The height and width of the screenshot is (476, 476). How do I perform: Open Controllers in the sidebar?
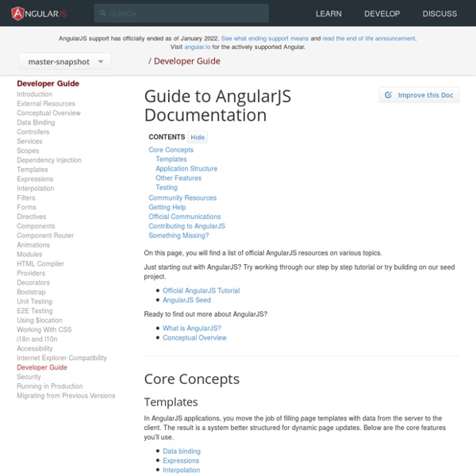tap(33, 132)
